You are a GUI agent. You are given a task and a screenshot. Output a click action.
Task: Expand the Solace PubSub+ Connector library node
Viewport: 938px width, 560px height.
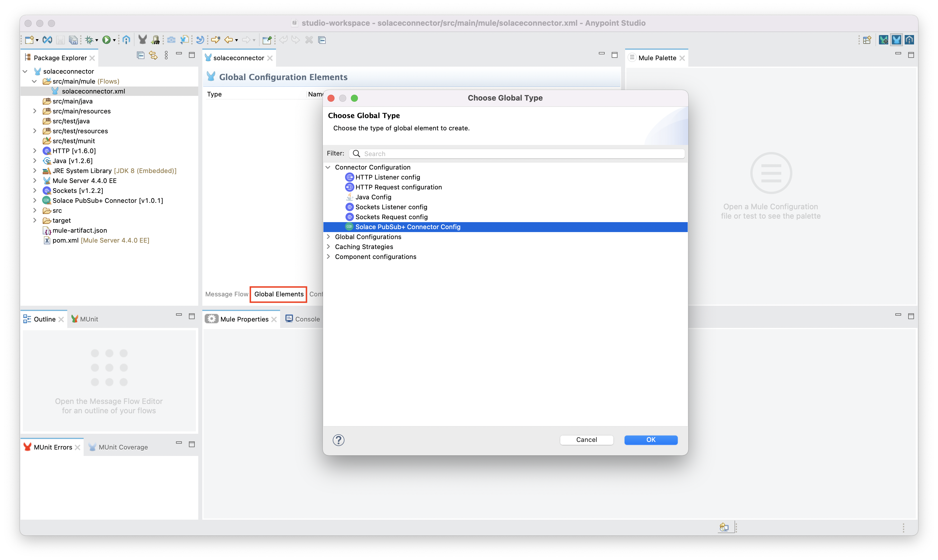click(35, 201)
